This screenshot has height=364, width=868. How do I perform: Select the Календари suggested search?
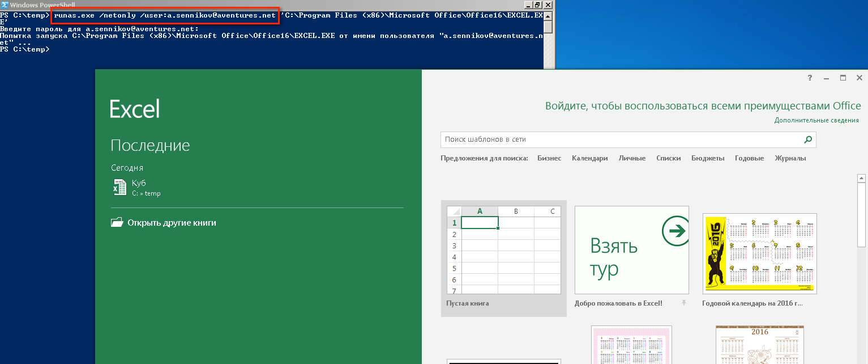coord(590,158)
